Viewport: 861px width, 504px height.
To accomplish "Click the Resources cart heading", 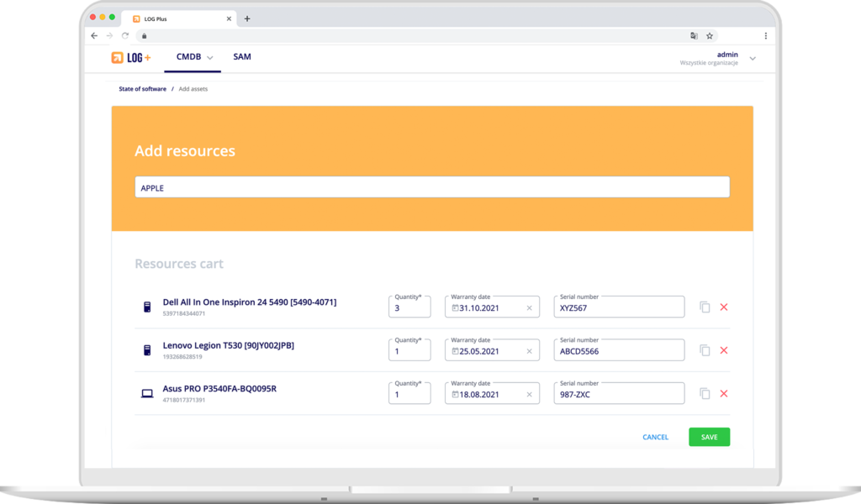I will (x=179, y=264).
